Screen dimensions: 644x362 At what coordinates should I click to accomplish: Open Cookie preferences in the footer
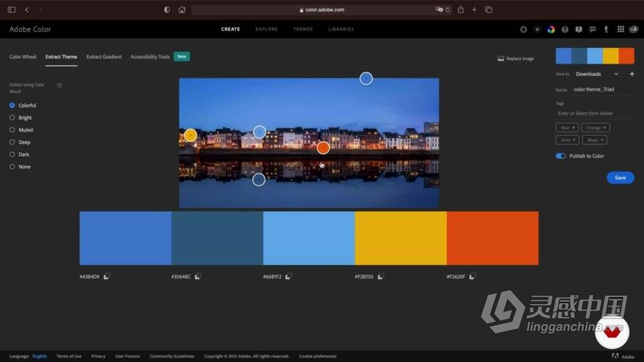click(x=317, y=356)
